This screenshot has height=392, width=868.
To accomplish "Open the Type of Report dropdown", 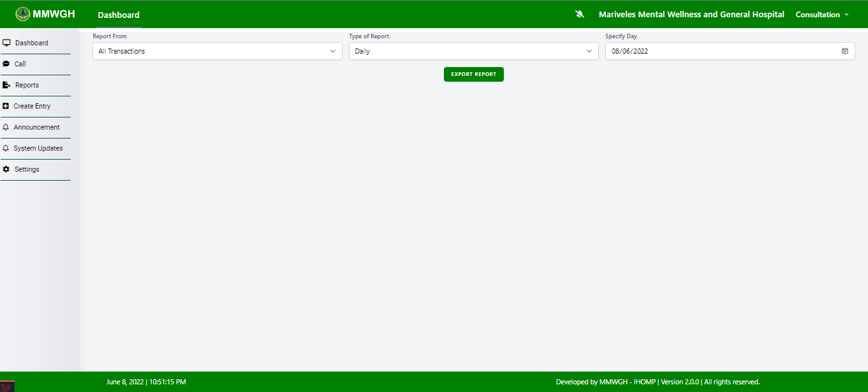I will [473, 51].
